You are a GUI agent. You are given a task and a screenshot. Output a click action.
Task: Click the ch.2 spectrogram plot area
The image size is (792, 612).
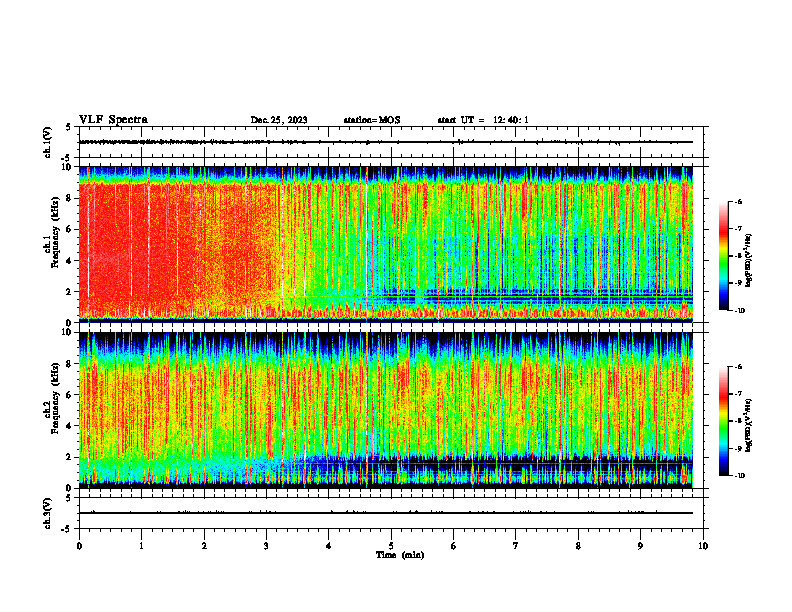(386, 410)
